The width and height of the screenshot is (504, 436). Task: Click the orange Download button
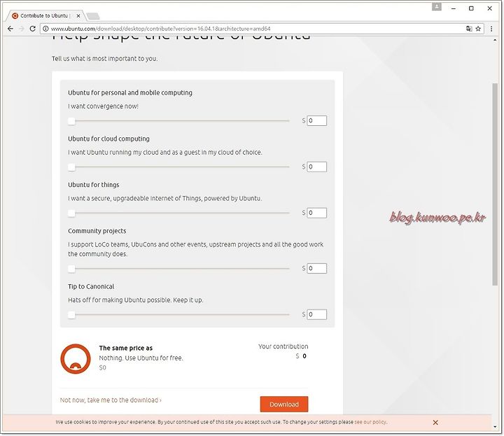click(284, 405)
